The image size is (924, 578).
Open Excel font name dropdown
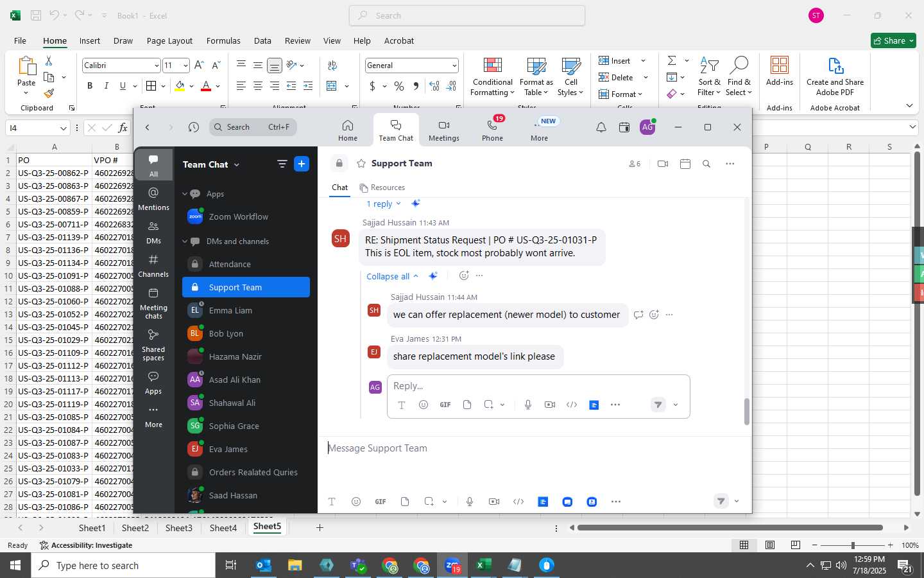(156, 66)
